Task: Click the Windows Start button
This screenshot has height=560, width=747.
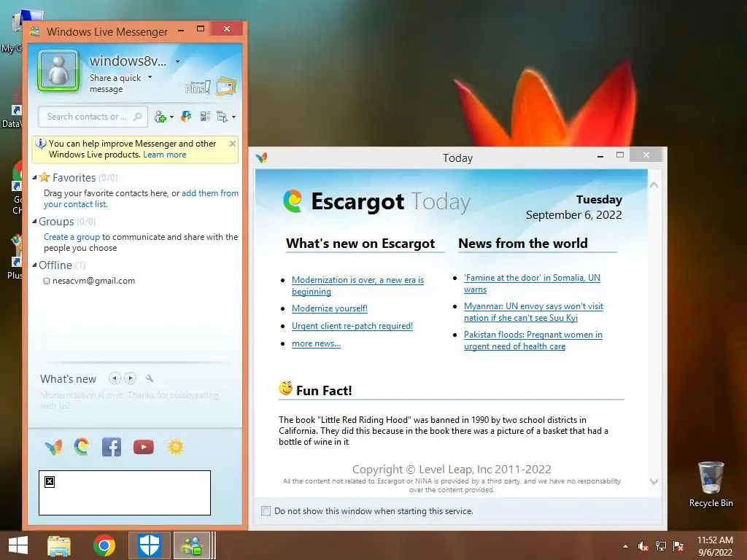Action: tap(18, 545)
